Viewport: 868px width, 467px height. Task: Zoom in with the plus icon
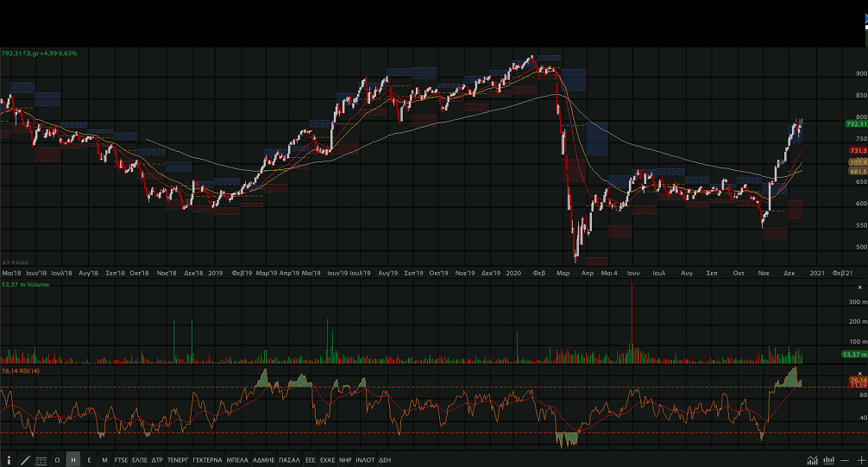point(861,460)
